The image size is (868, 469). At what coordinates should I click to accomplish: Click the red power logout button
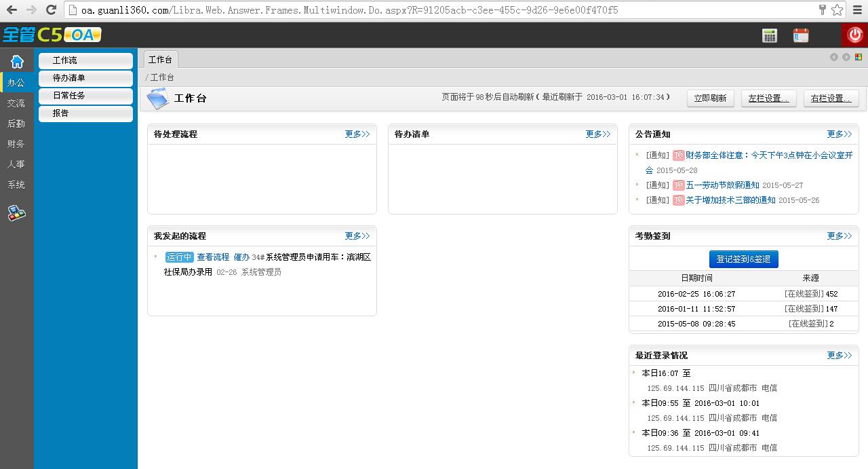854,36
